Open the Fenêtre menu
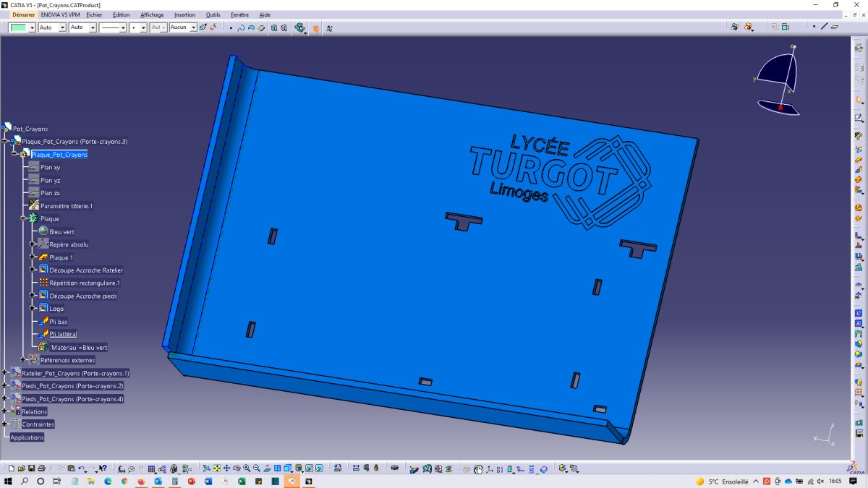 tap(239, 14)
